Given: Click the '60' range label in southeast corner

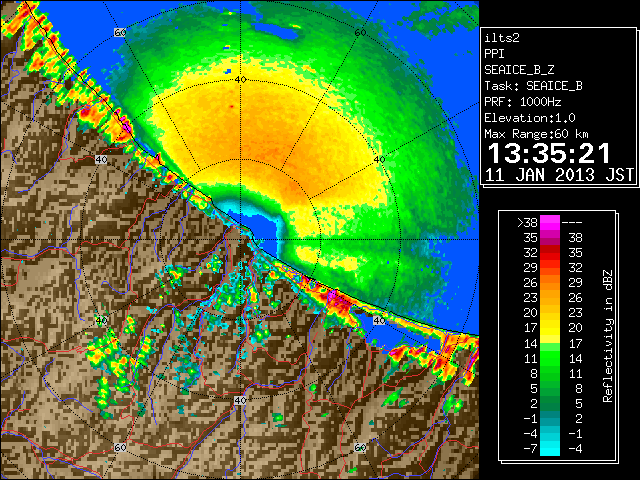Looking at the screenshot, I should (360, 447).
